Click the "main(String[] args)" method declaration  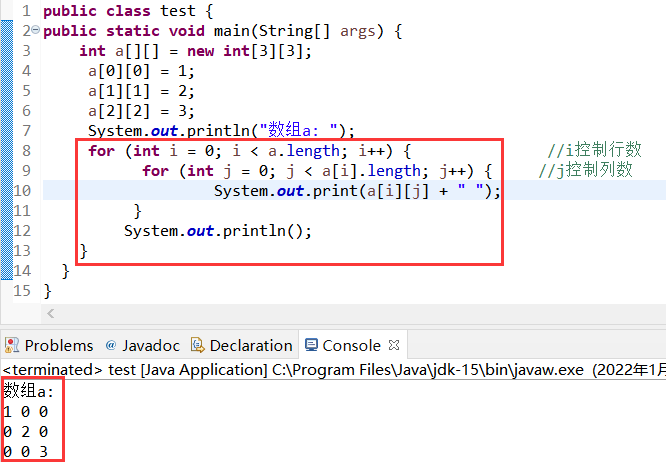pos(299,31)
